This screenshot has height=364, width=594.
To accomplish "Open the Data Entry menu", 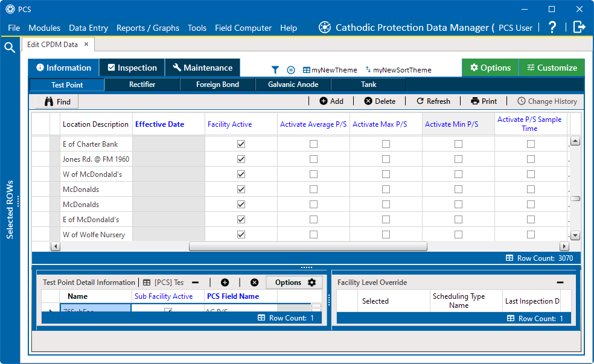I will 88,28.
